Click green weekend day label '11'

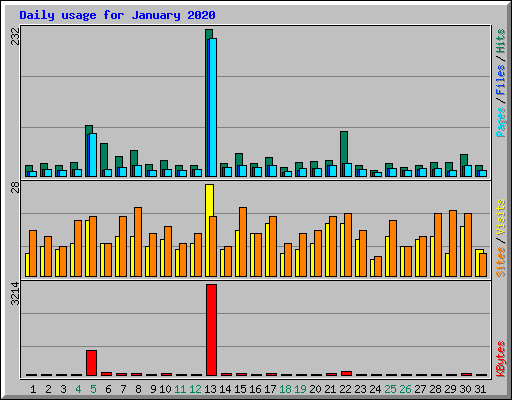pos(180,389)
